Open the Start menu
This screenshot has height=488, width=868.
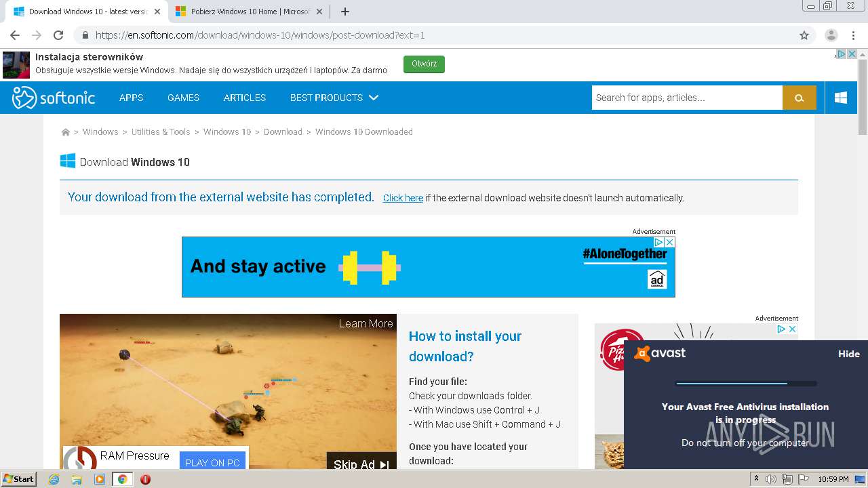(x=19, y=479)
